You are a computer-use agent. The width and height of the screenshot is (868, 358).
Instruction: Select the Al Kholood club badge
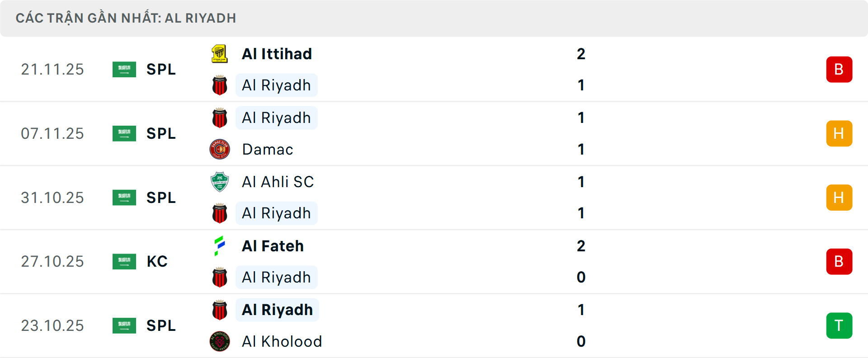coord(220,342)
